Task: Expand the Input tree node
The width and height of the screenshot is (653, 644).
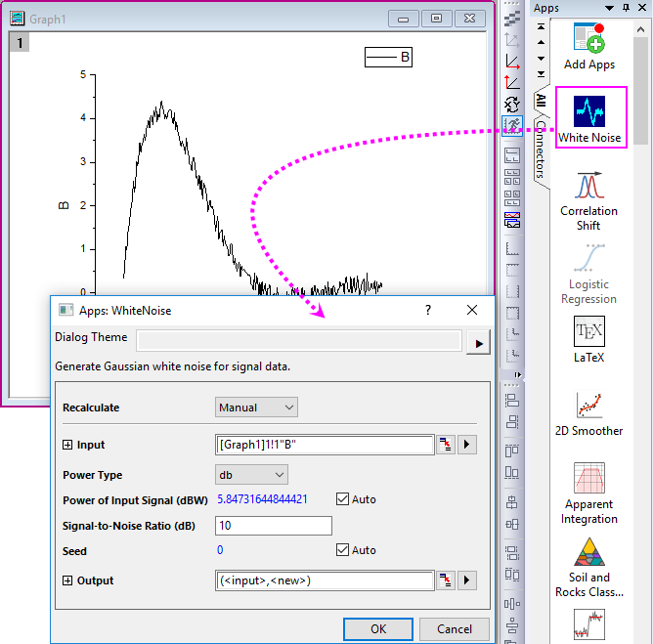Action: tap(67, 446)
